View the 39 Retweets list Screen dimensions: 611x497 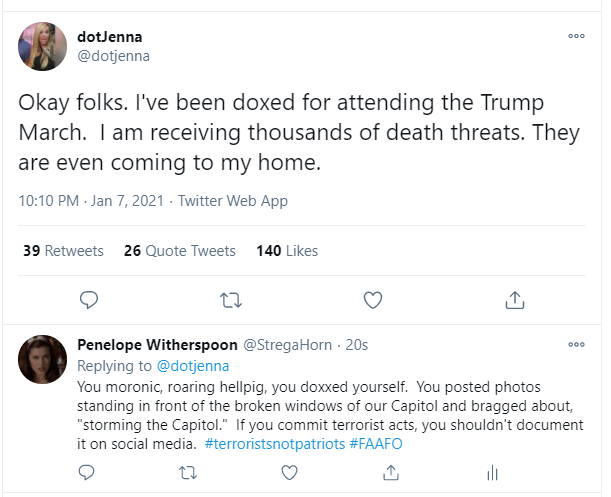click(x=63, y=250)
